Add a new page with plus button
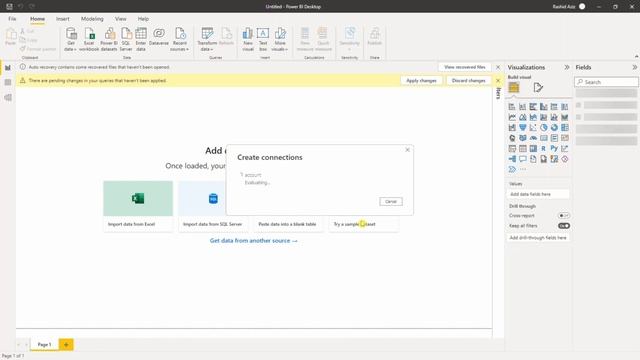Image resolution: width=640 pixels, height=360 pixels. click(66, 344)
